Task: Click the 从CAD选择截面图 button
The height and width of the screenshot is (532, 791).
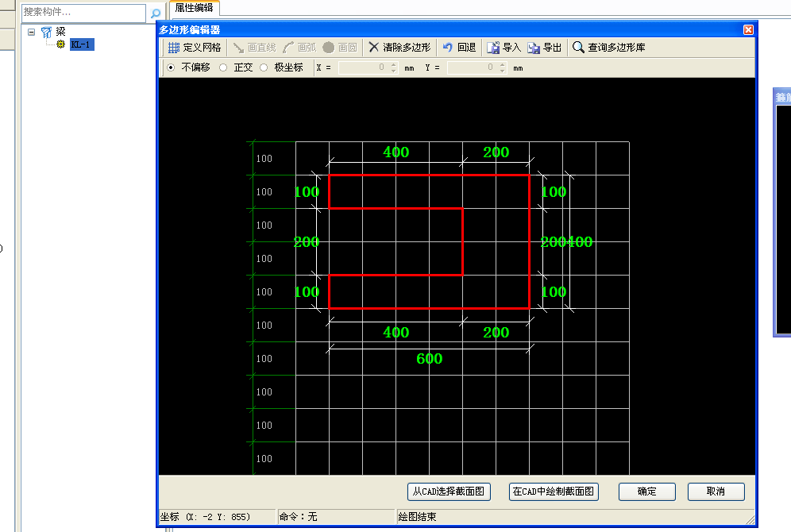Action: point(449,492)
